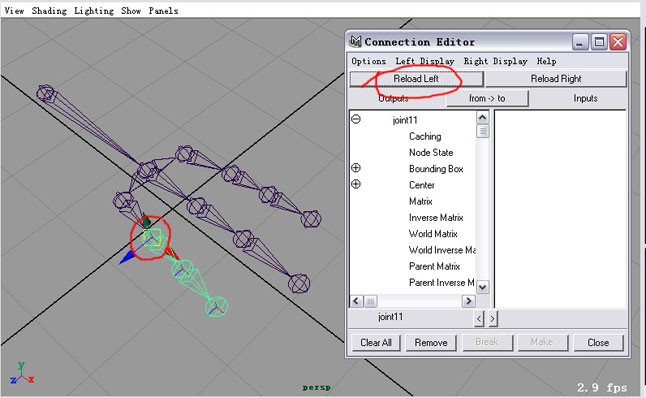Open the Left Display menu

pos(425,61)
